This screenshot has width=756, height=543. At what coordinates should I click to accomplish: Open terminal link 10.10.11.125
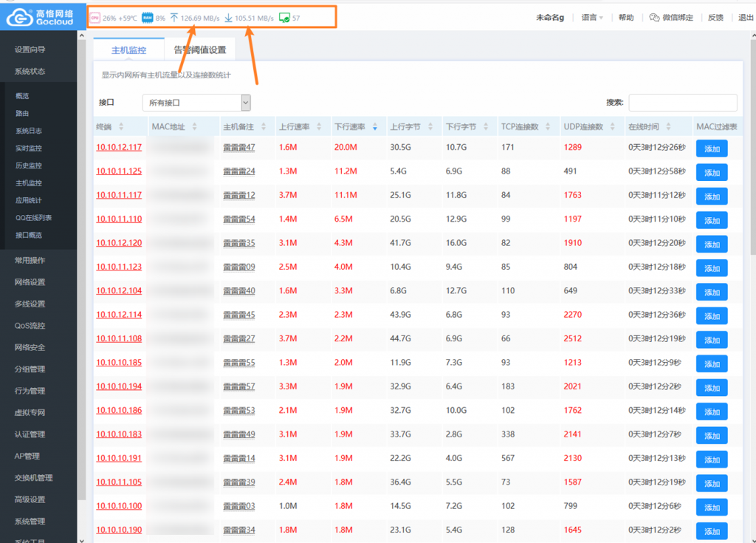[119, 171]
